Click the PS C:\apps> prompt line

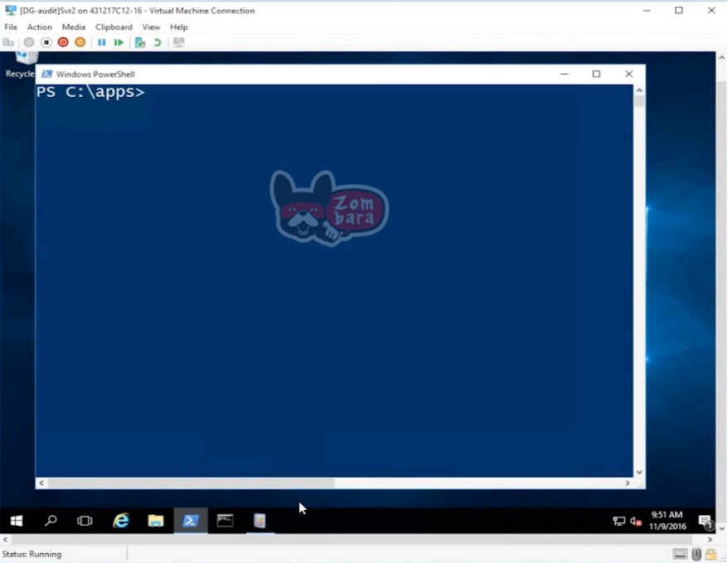click(x=90, y=92)
